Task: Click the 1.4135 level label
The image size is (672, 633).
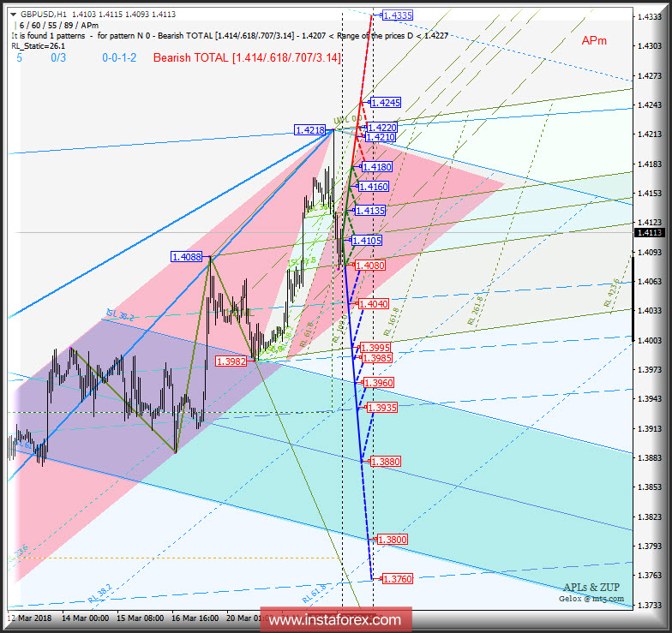Action: [x=370, y=211]
